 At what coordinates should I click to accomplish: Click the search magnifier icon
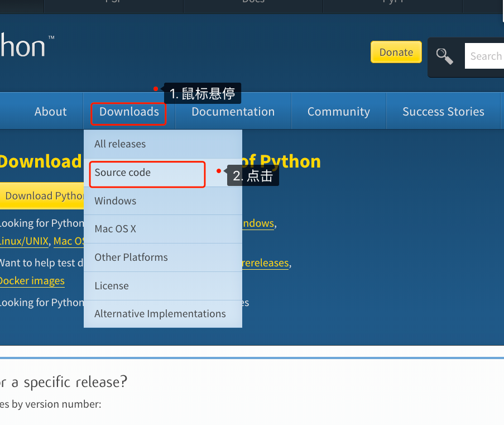coord(444,56)
